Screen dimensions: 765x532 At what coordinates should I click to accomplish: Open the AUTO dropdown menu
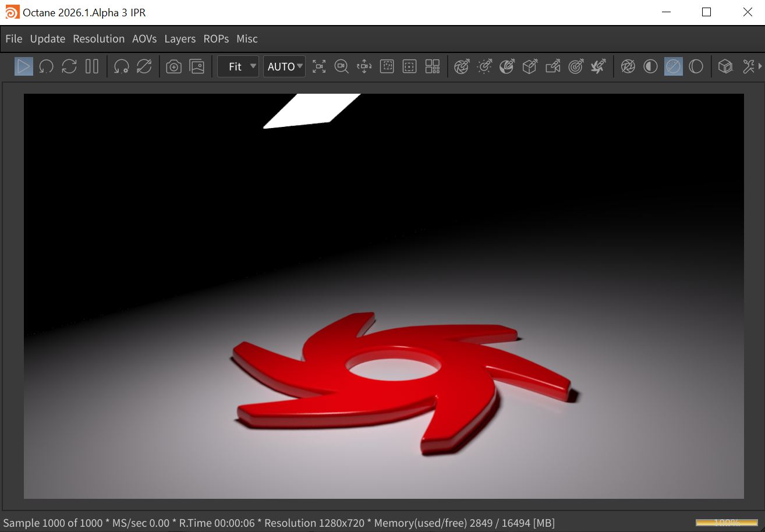[x=285, y=66]
